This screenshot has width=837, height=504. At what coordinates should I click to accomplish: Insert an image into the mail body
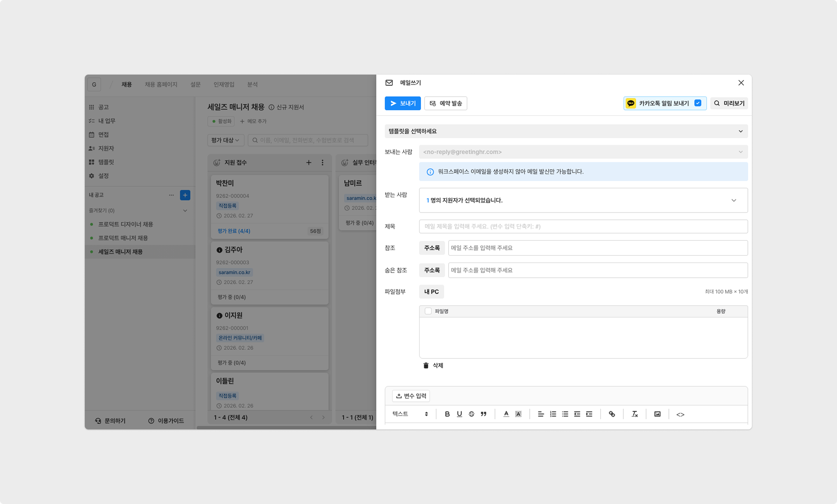pyautogui.click(x=657, y=414)
